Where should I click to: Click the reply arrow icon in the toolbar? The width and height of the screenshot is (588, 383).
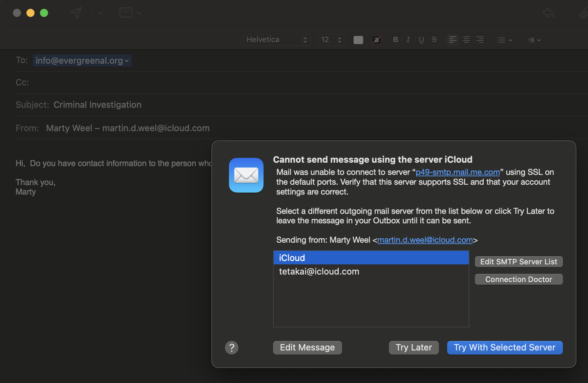[549, 13]
